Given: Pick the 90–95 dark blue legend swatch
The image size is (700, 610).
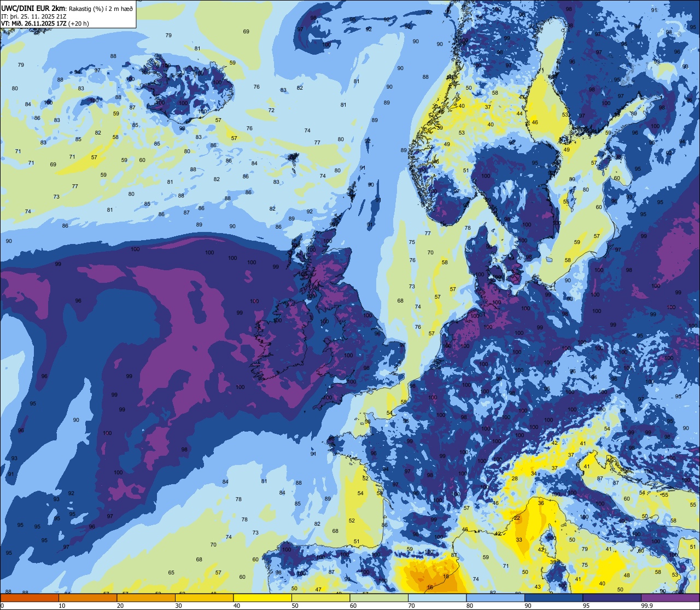Looking at the screenshot, I should tap(554, 597).
